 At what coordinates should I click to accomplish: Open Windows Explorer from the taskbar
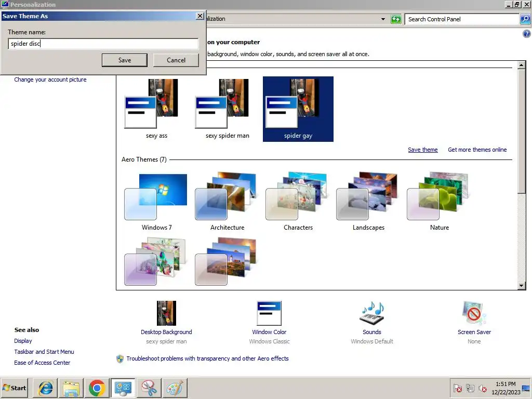pos(71,388)
